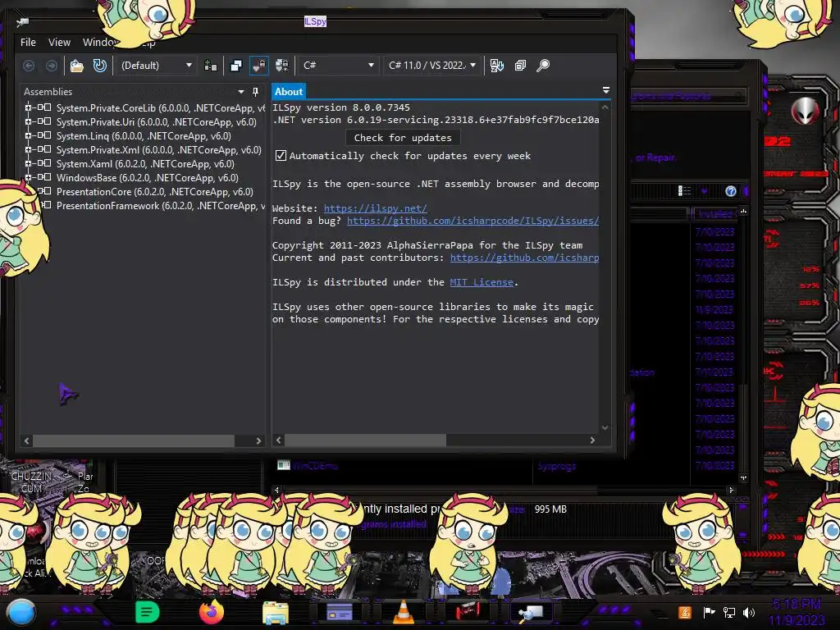Open an assembly with the folder icon

pyautogui.click(x=76, y=66)
